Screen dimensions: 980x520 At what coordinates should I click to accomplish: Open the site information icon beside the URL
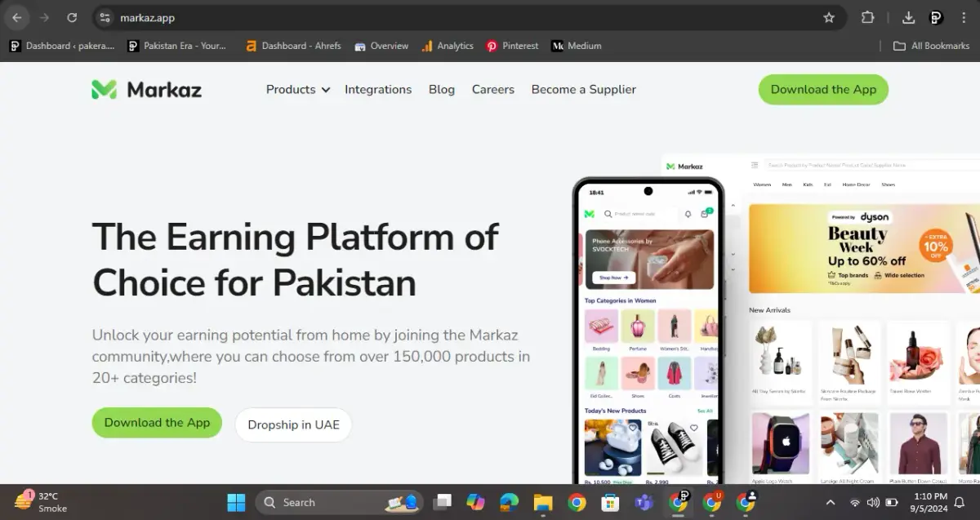tap(105, 17)
